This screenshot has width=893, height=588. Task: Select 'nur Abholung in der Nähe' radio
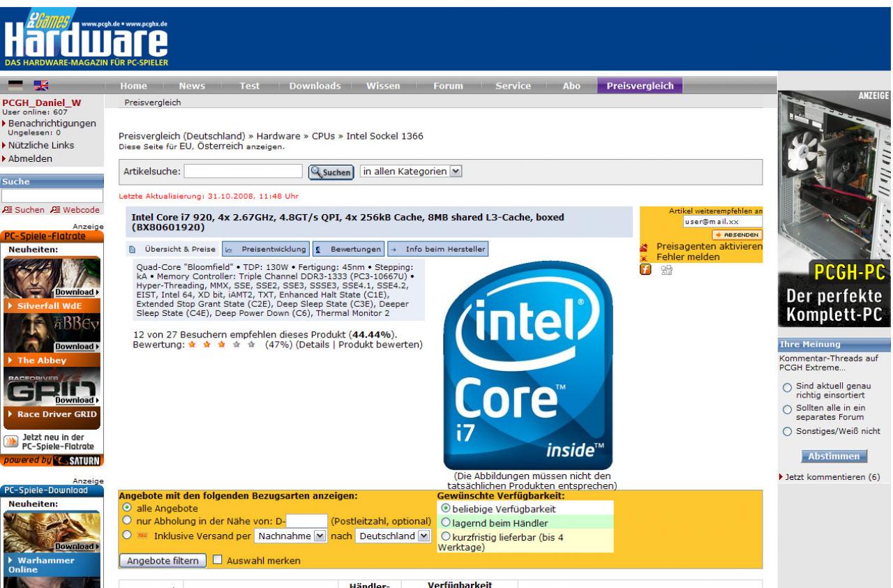tap(127, 520)
